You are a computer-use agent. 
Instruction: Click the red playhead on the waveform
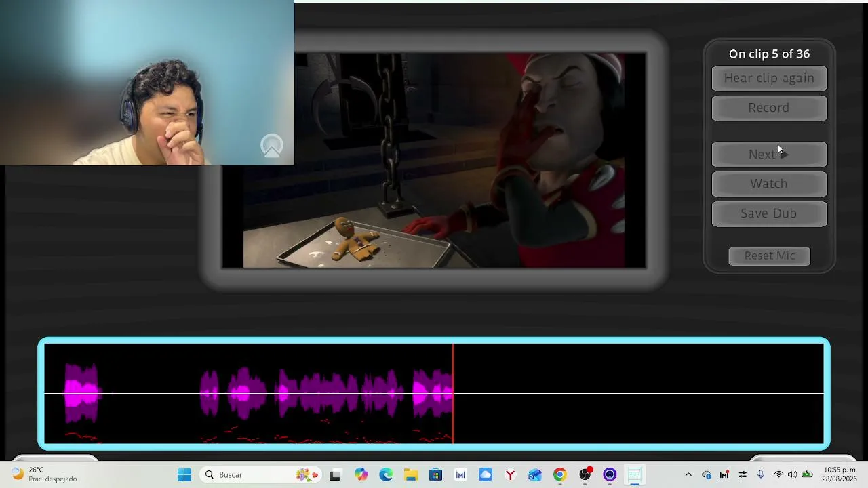453,393
